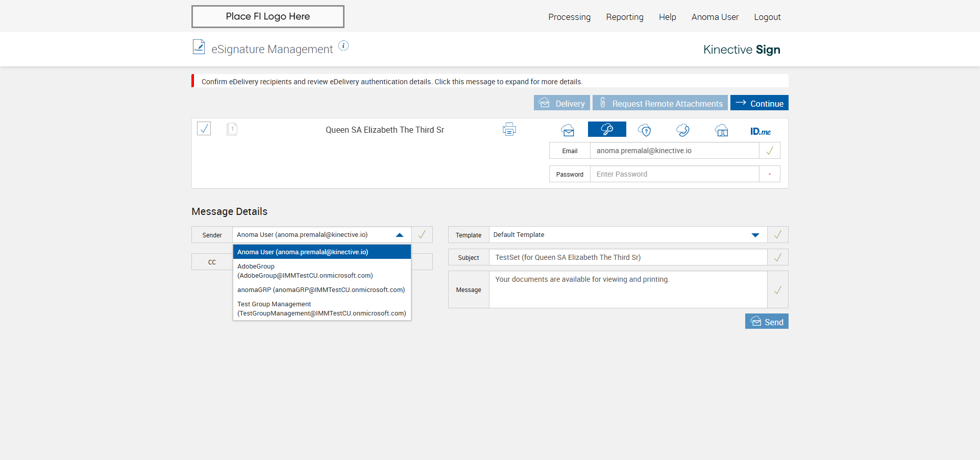This screenshot has height=460, width=980.
Task: Click the Continue button
Action: (x=759, y=103)
